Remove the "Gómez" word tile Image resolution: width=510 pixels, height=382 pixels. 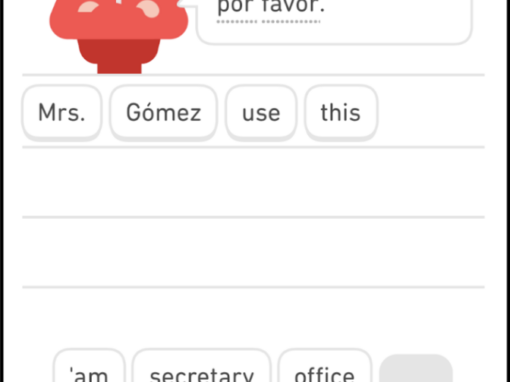click(164, 112)
